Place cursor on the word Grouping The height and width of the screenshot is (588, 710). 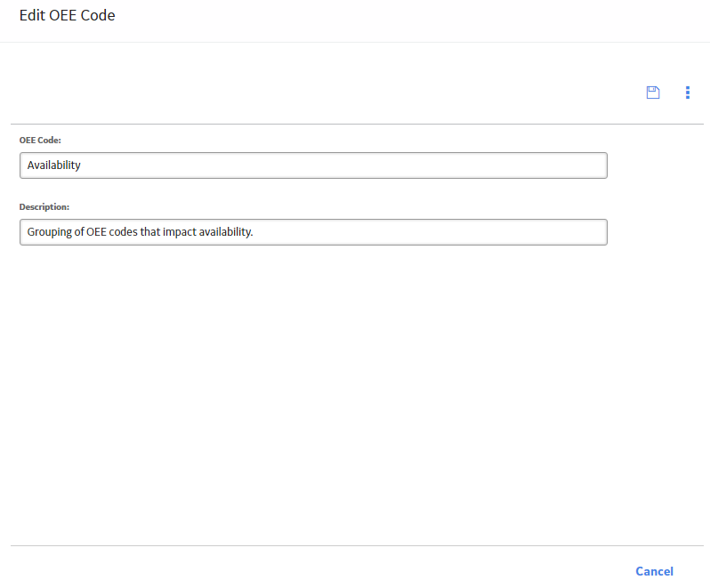(49, 232)
